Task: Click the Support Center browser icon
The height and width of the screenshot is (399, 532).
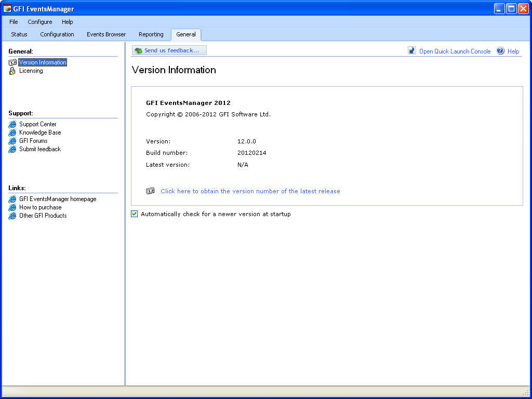Action: point(12,124)
